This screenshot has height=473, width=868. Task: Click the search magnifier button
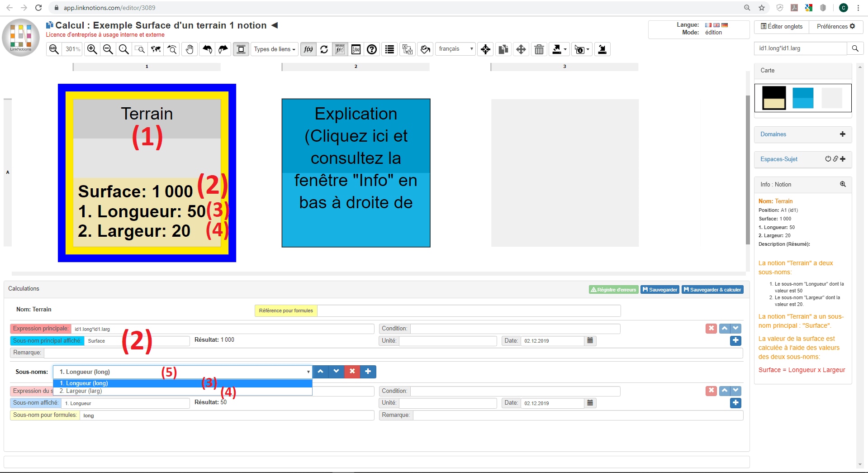click(855, 48)
